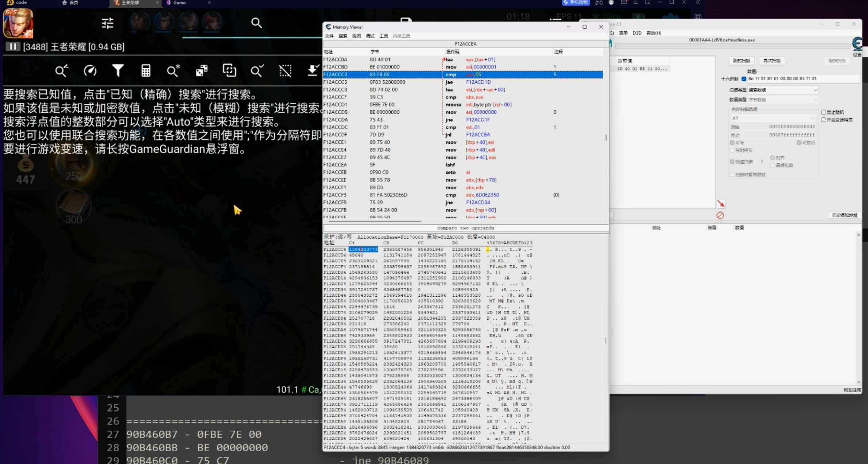Open the GameGuardian calculator icon
Viewport: 868px width, 464px height.
pos(146,71)
